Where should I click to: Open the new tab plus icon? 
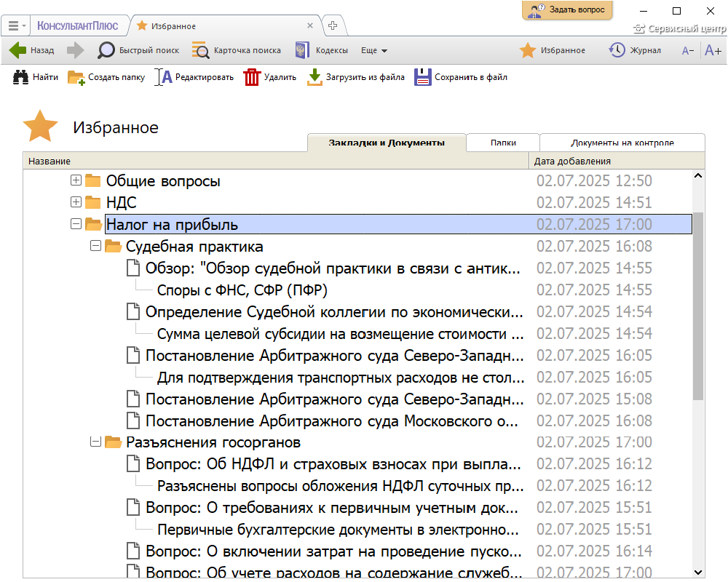click(333, 25)
